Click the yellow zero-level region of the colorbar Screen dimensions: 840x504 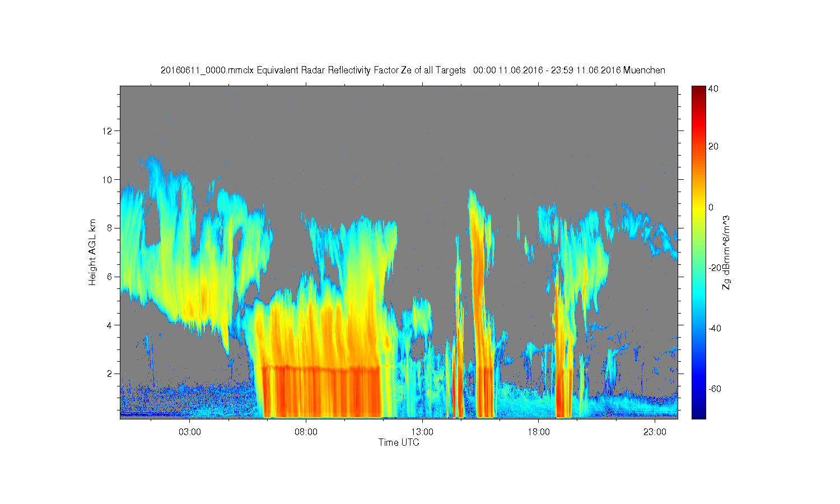pyautogui.click(x=698, y=207)
